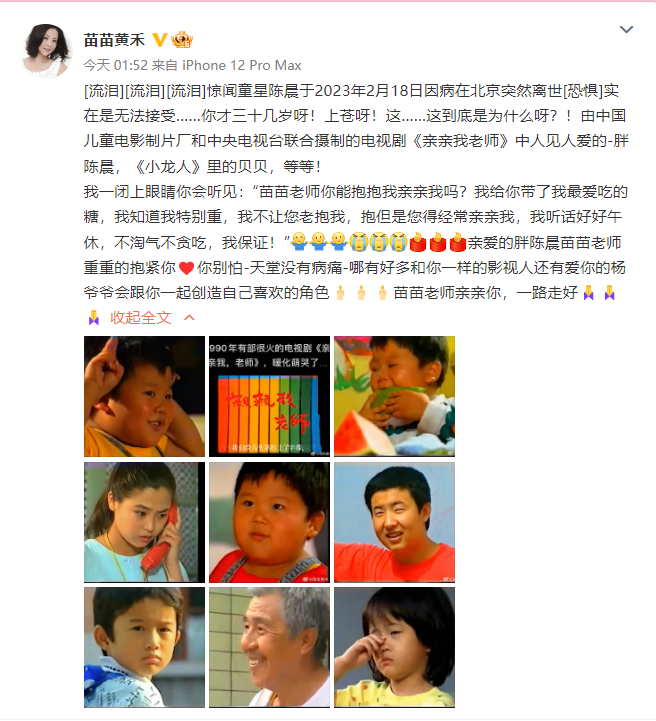
Task: Open the boy eating watermelon photo
Action: (394, 396)
